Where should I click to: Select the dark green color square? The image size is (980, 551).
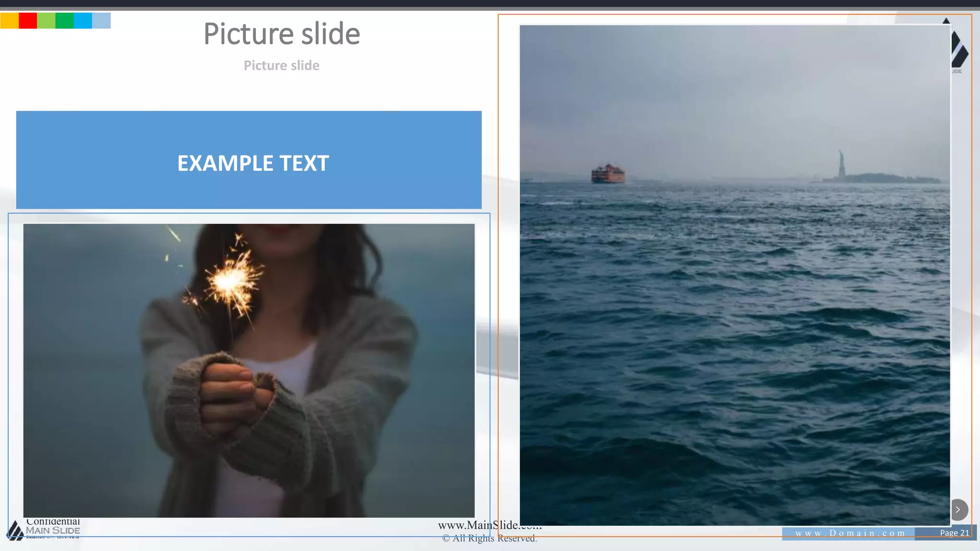tap(65, 21)
